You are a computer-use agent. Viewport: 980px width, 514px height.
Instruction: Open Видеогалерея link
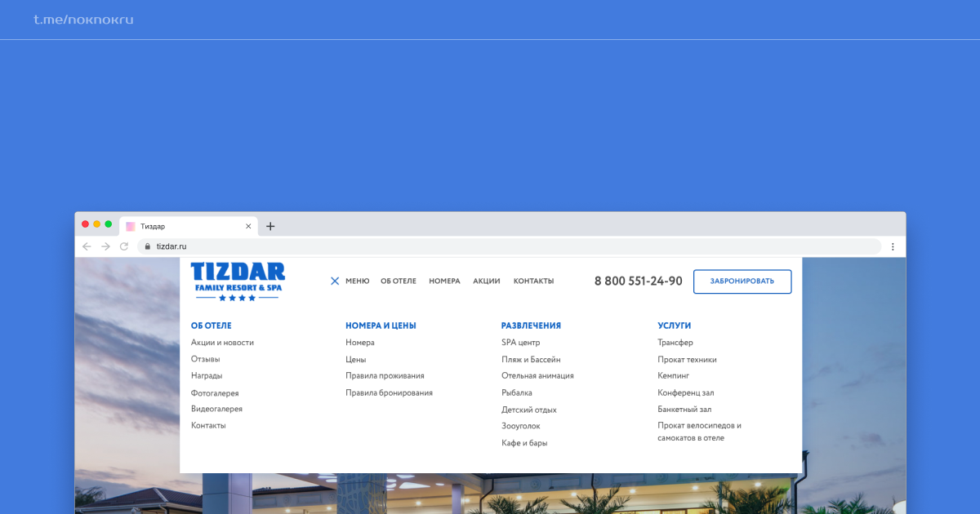point(216,409)
